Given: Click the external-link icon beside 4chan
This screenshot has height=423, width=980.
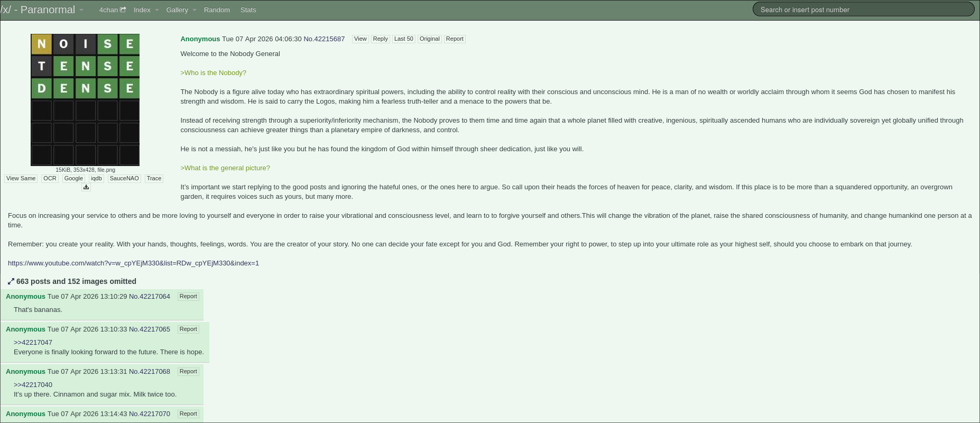Looking at the screenshot, I should 123,10.
